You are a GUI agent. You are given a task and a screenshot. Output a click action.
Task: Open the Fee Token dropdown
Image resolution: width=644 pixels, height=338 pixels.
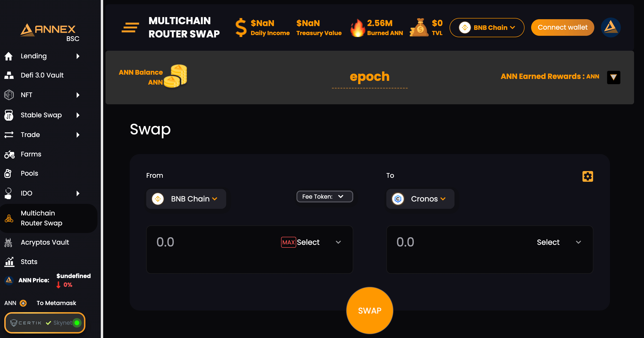[x=325, y=196]
